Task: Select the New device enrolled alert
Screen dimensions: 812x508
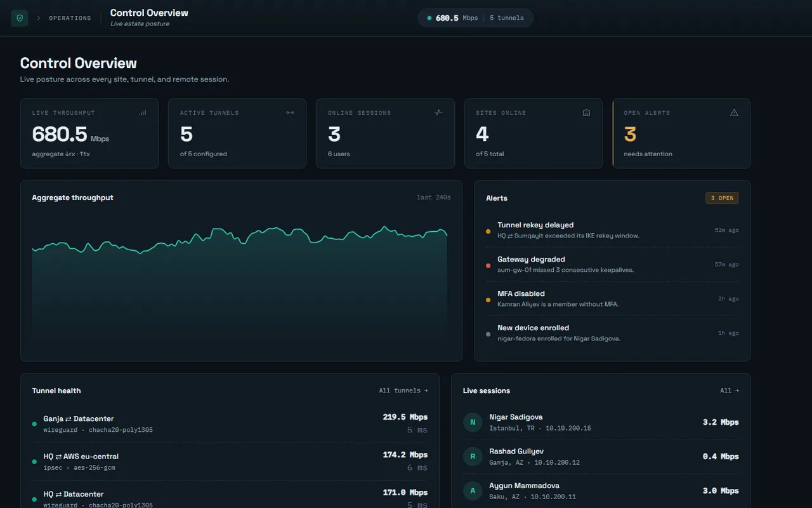Action: [x=612, y=333]
